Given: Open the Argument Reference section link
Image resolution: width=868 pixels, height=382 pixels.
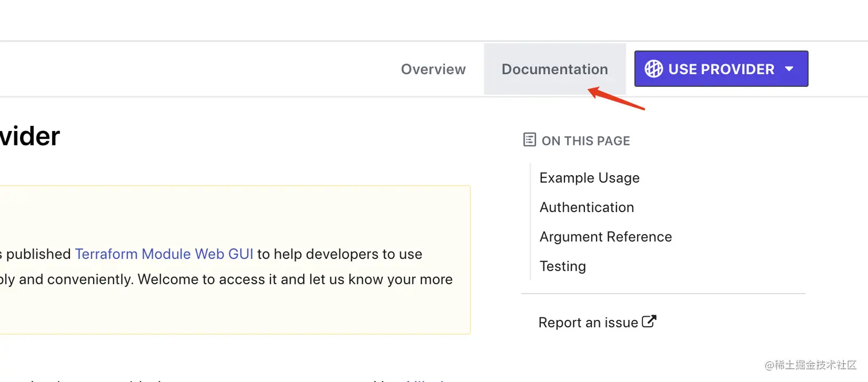Looking at the screenshot, I should (x=606, y=237).
